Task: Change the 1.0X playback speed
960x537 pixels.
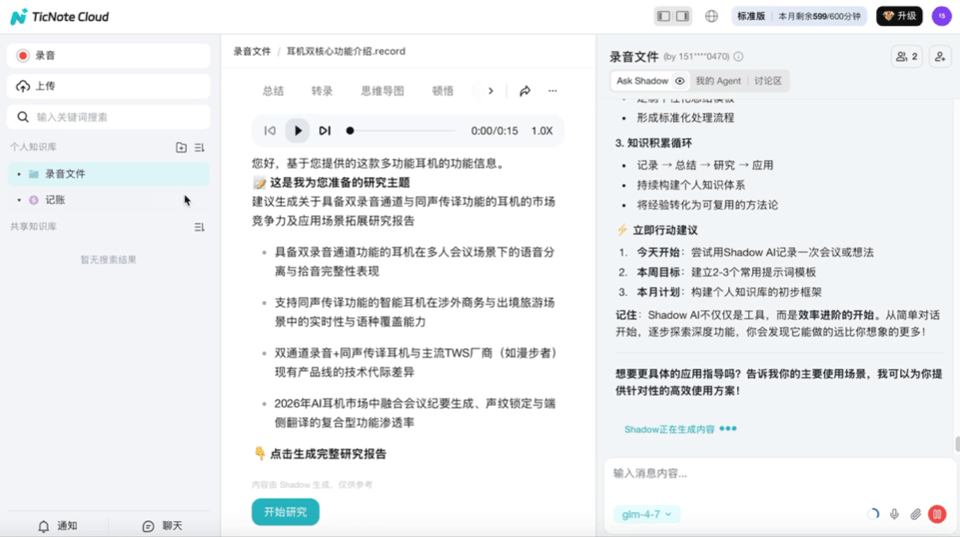Action: pyautogui.click(x=542, y=131)
